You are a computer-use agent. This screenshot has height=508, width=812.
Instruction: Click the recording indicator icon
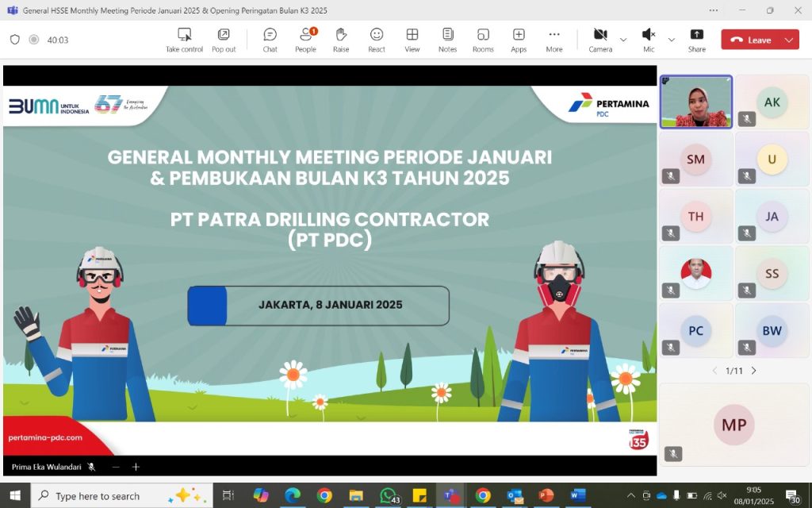(x=33, y=40)
